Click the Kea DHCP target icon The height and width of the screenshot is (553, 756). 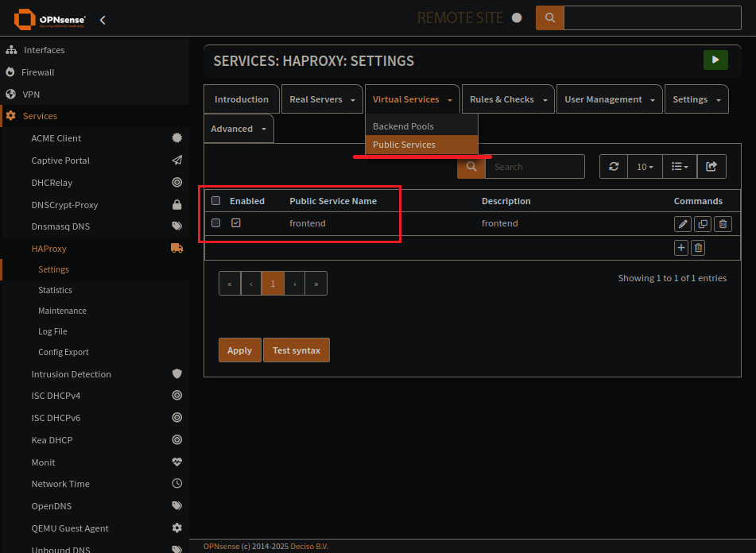click(x=177, y=440)
